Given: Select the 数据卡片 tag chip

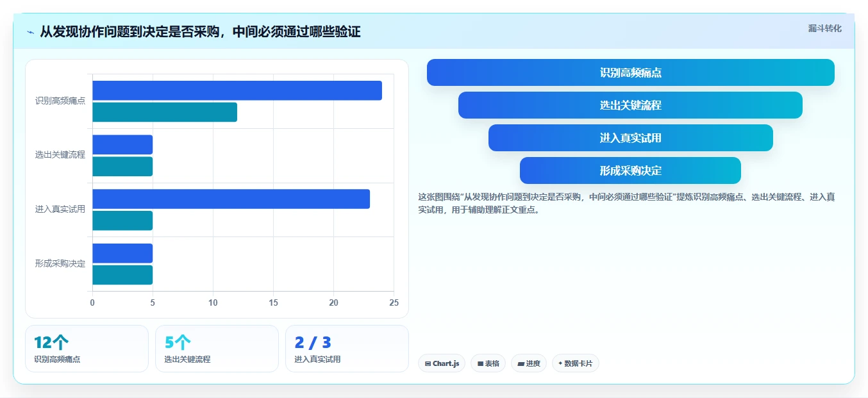Looking at the screenshot, I should point(576,363).
